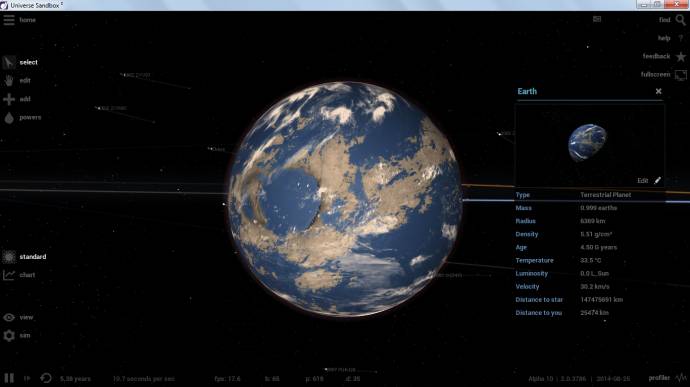690x387 pixels.
Task: Click the reset time circular arrow
Action: [x=46, y=378]
